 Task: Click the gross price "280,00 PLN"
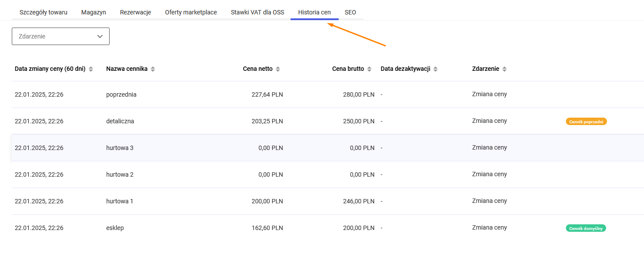358,94
